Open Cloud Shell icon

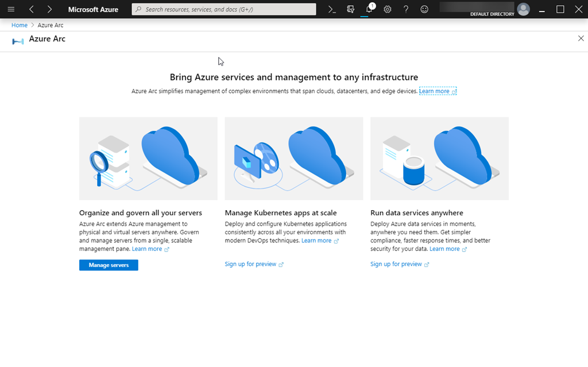click(332, 9)
